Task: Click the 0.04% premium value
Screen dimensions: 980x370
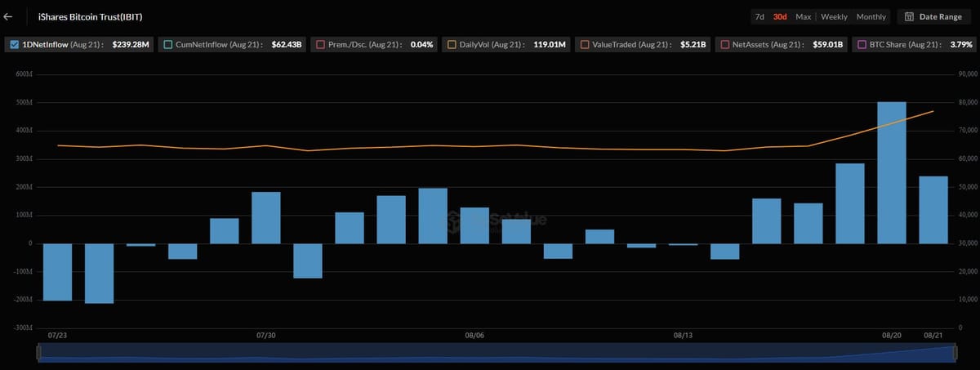Action: pyautogui.click(x=422, y=45)
